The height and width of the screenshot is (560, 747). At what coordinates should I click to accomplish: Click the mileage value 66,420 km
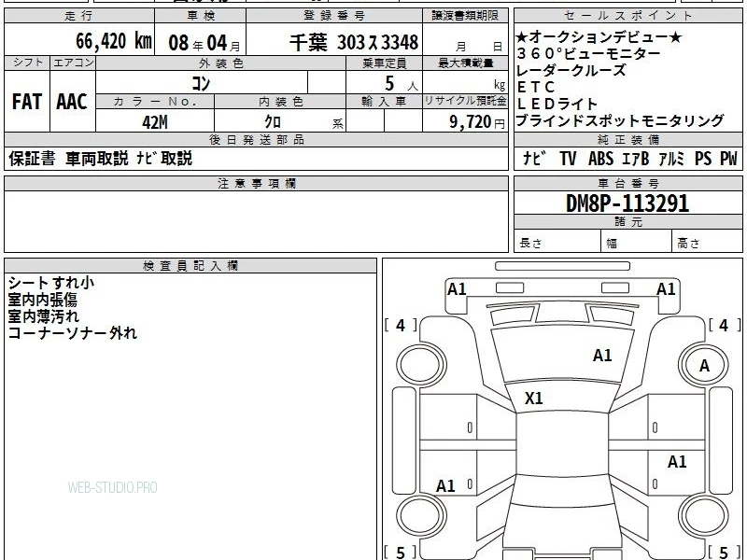click(x=114, y=41)
